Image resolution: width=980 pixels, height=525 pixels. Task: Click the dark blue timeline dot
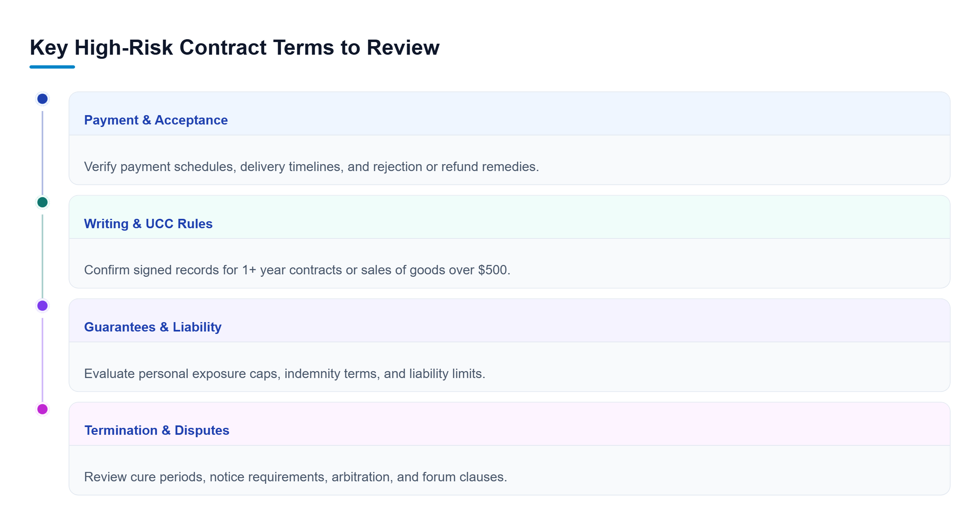pyautogui.click(x=42, y=99)
